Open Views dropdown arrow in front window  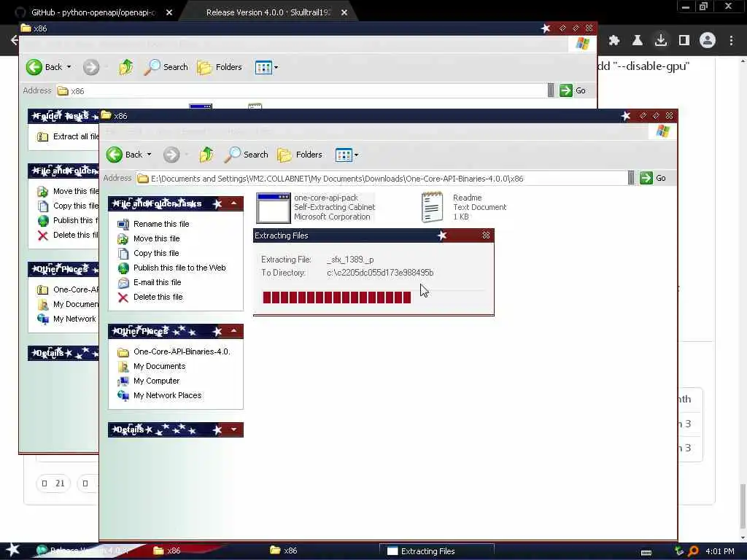tap(356, 155)
